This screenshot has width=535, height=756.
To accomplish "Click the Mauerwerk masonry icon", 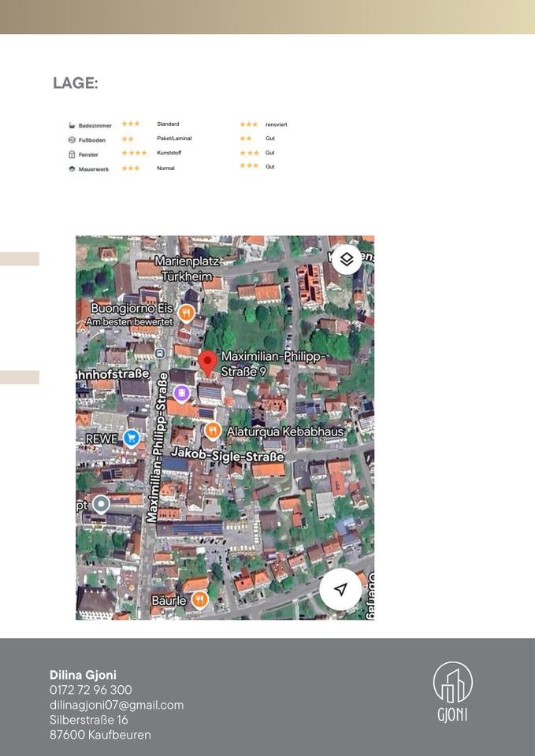I will [72, 169].
